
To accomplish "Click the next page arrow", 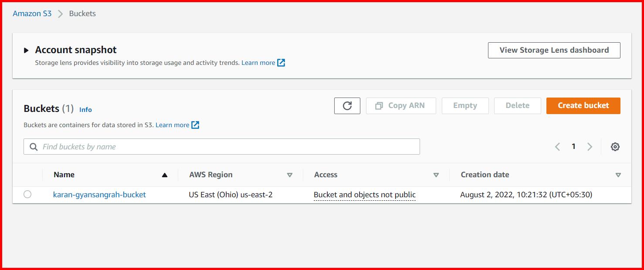I will tap(590, 146).
